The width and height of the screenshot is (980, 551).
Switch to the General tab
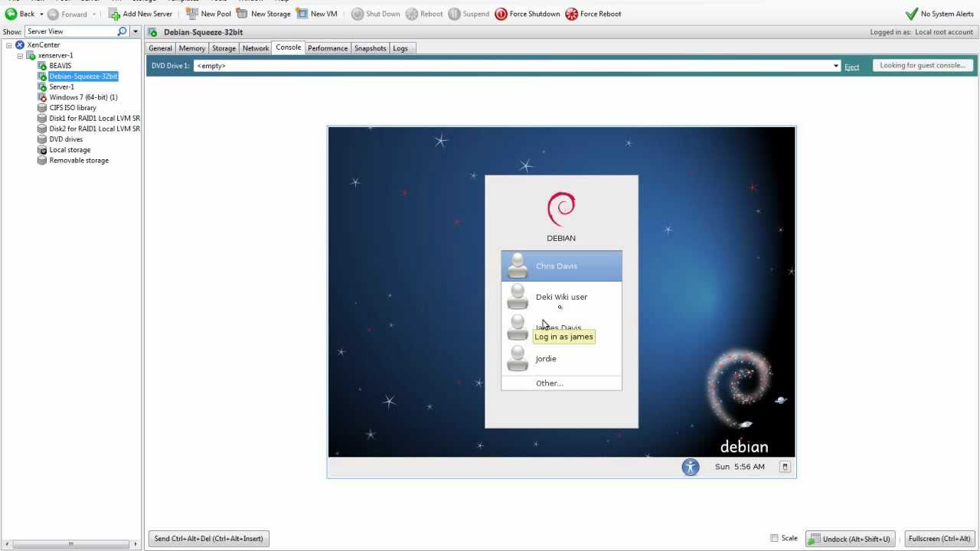160,48
